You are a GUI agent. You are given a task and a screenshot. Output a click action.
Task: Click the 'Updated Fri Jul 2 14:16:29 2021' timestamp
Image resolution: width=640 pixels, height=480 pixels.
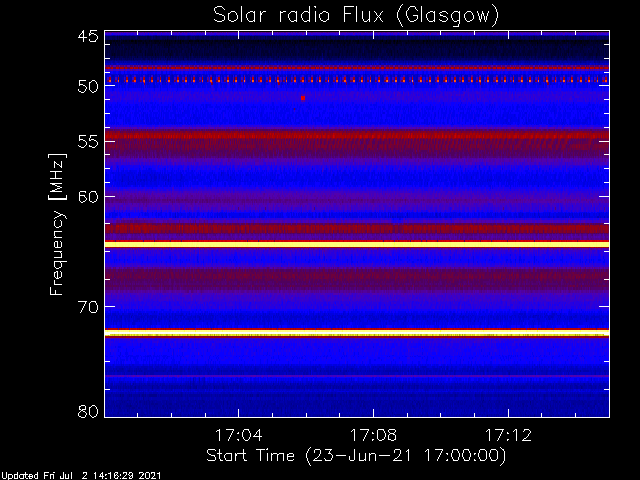point(81,476)
